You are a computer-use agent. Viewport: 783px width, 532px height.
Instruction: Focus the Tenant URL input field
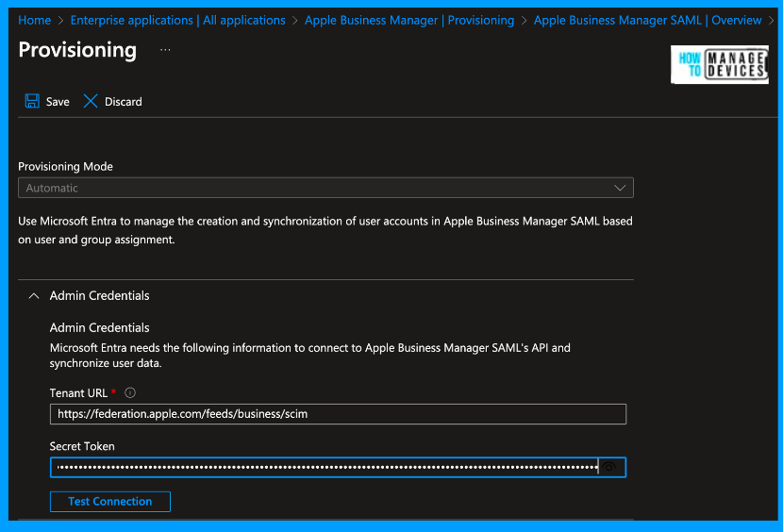[338, 414]
